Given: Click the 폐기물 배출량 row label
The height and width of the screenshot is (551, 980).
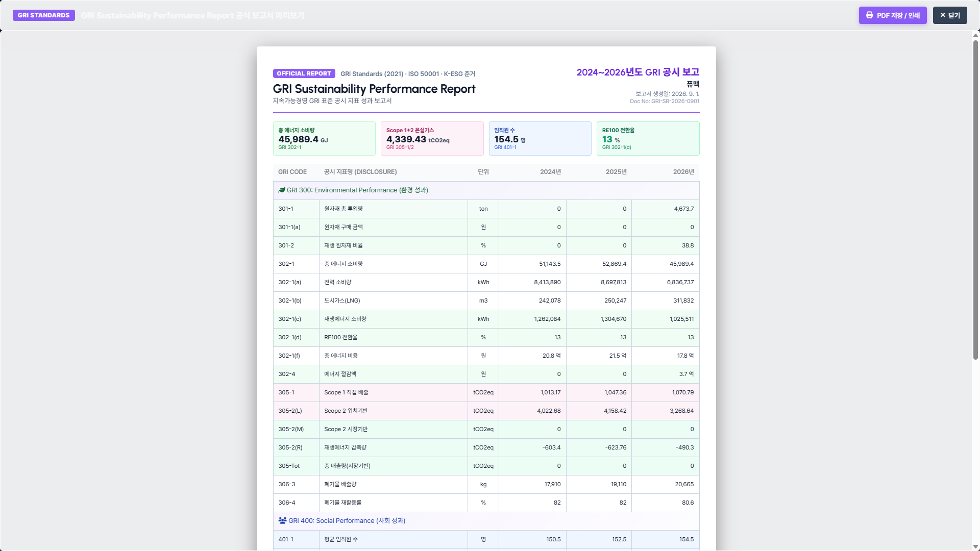Looking at the screenshot, I should click(340, 484).
